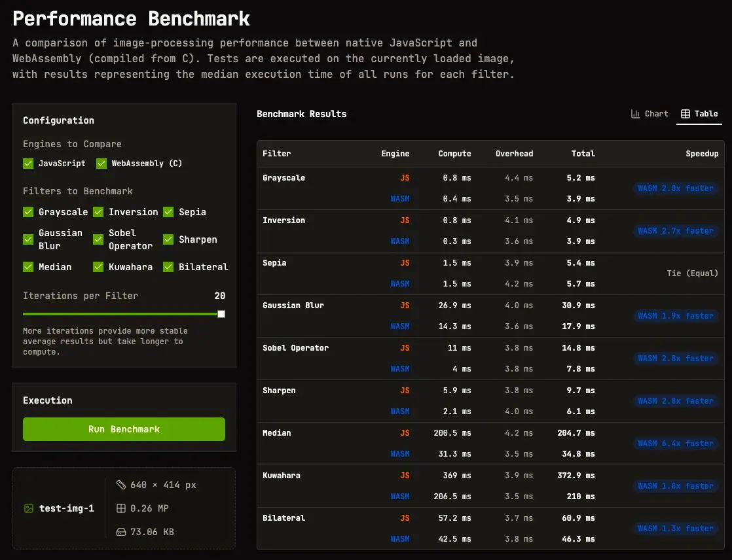Viewport: 732px width, 560px height.
Task: Uncheck the Gaussian Blur filter
Action: 28,239
